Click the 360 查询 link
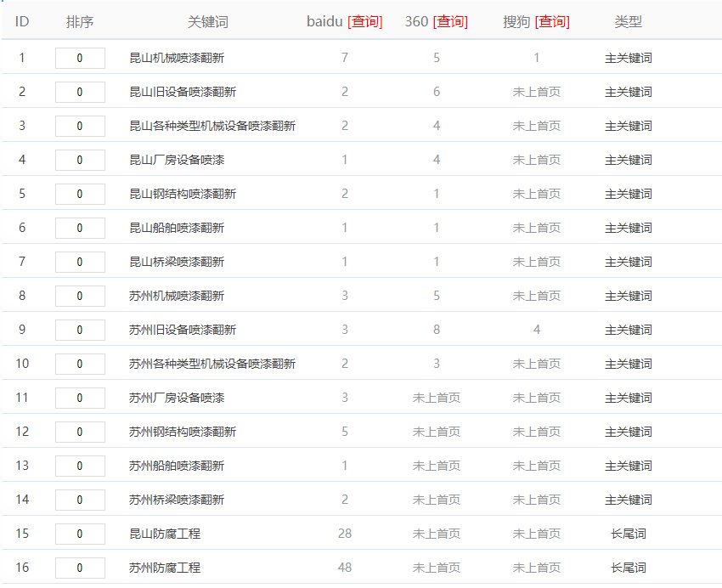722x588 pixels. 450,22
